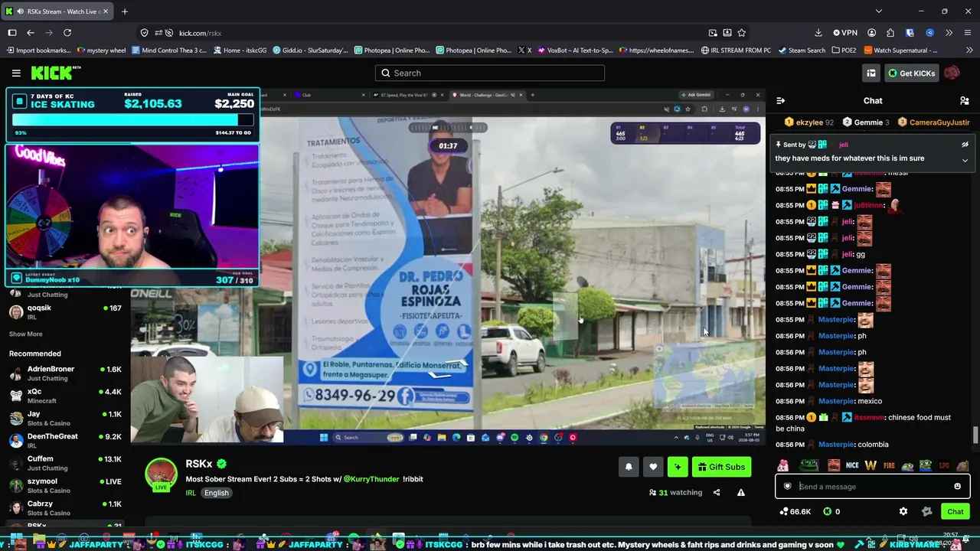This screenshot has height=551, width=980.
Task: Open the POE2 bookmarks folder
Action: point(843,51)
